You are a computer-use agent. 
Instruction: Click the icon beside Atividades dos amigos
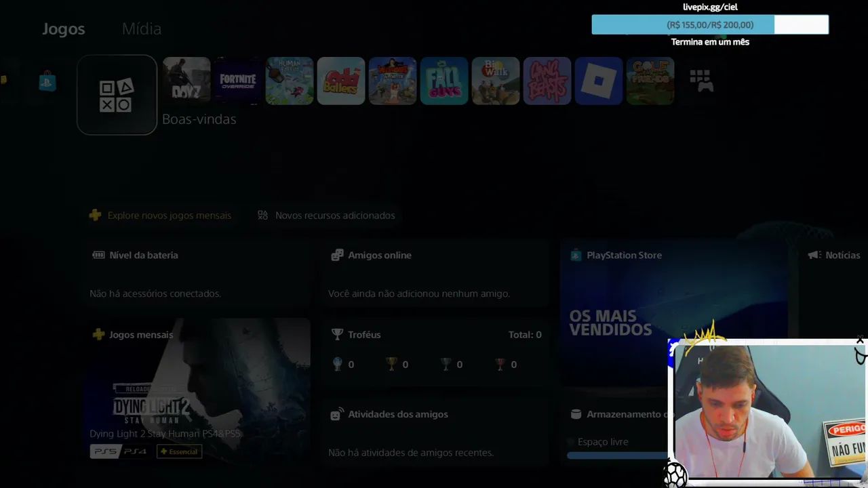click(336, 414)
